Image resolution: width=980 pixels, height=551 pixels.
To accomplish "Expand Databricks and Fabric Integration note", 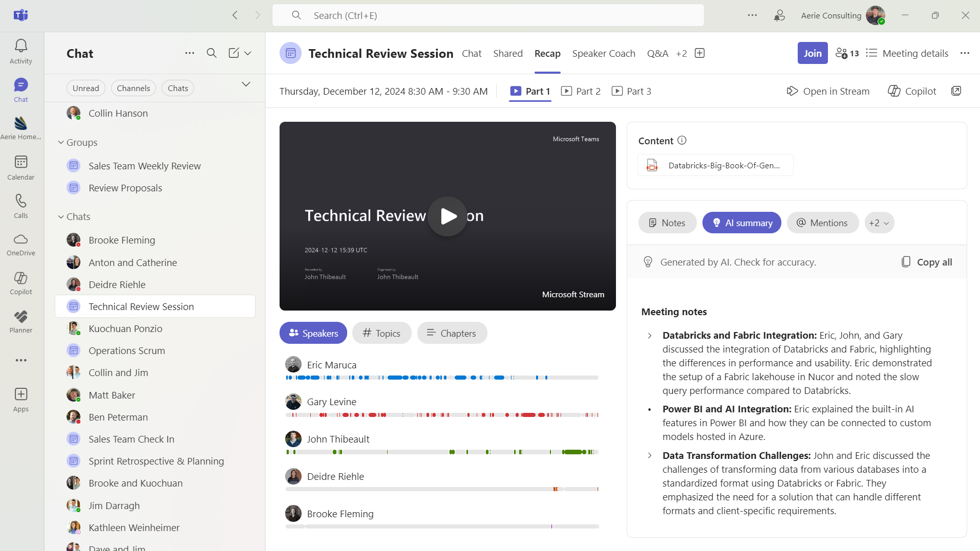I will pyautogui.click(x=650, y=336).
